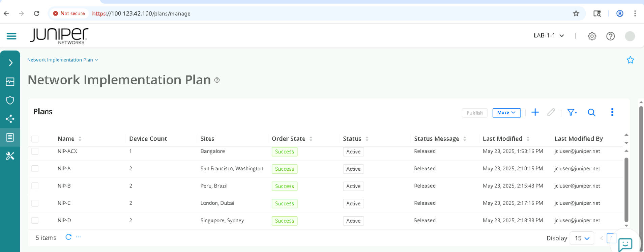Select the NIP-ACX row checkbox
This screenshot has width=644, height=252.
pyautogui.click(x=35, y=151)
